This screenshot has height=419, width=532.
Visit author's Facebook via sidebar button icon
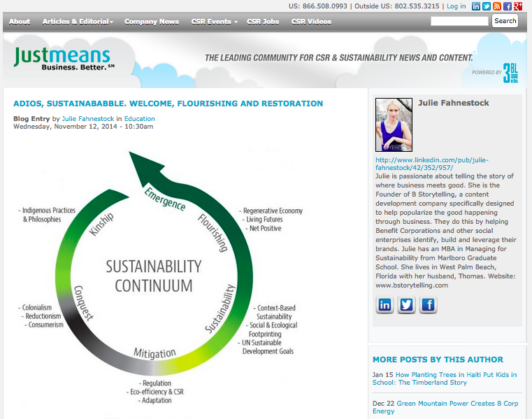[428, 304]
